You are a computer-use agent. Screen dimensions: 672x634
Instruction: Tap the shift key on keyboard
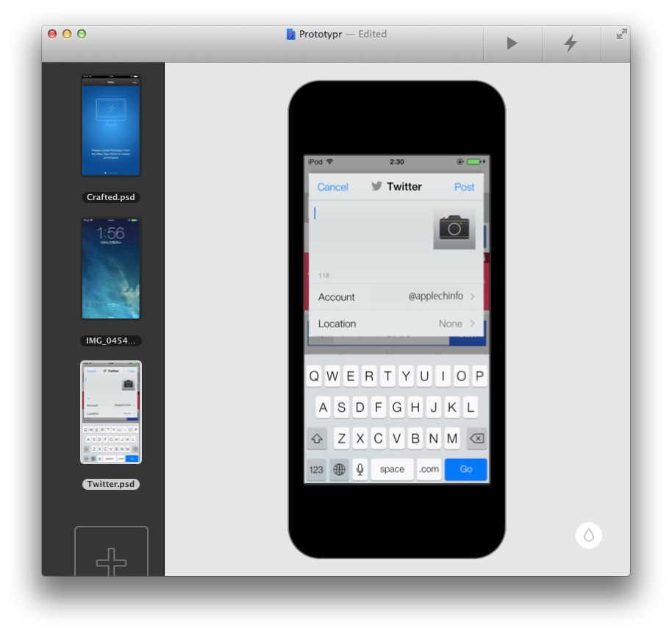317,438
